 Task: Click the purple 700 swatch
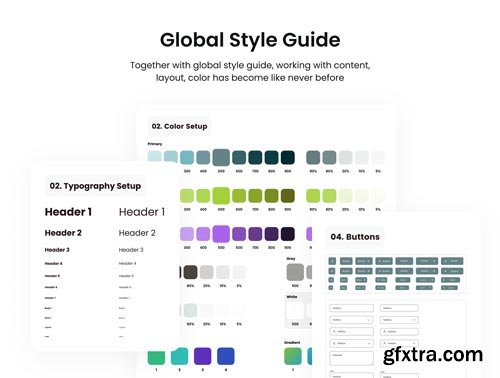click(255, 234)
